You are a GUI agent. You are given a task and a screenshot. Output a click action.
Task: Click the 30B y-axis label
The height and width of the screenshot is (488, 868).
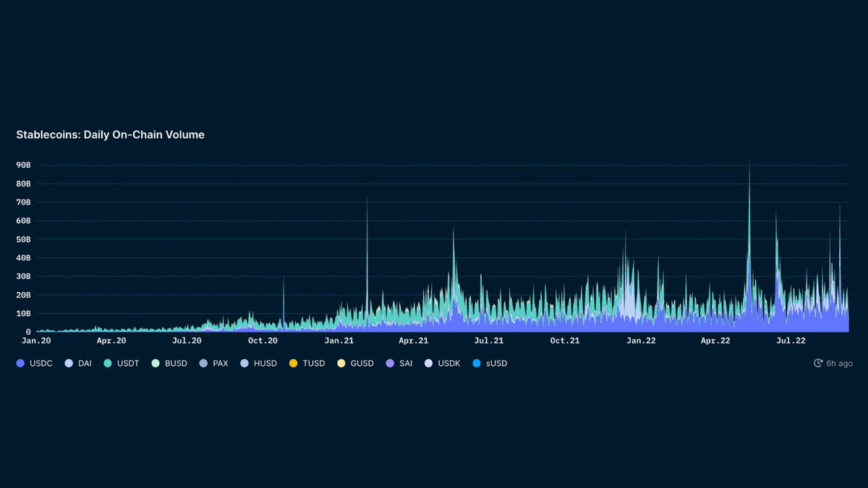point(24,277)
